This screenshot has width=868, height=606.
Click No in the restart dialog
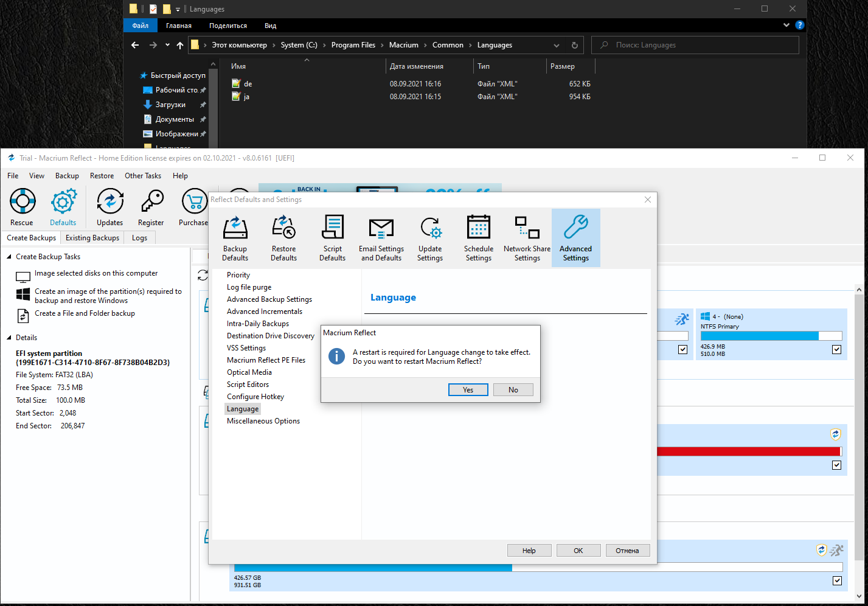[513, 390]
